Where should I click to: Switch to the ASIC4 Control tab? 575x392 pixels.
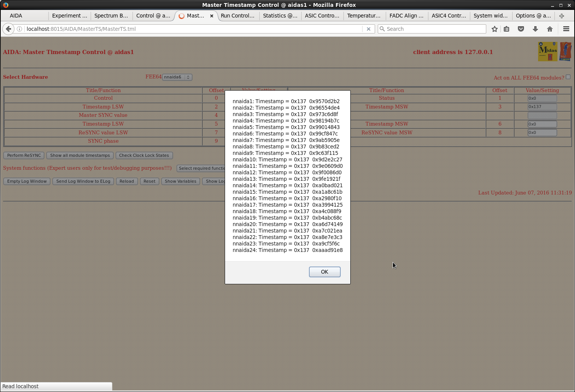(449, 16)
